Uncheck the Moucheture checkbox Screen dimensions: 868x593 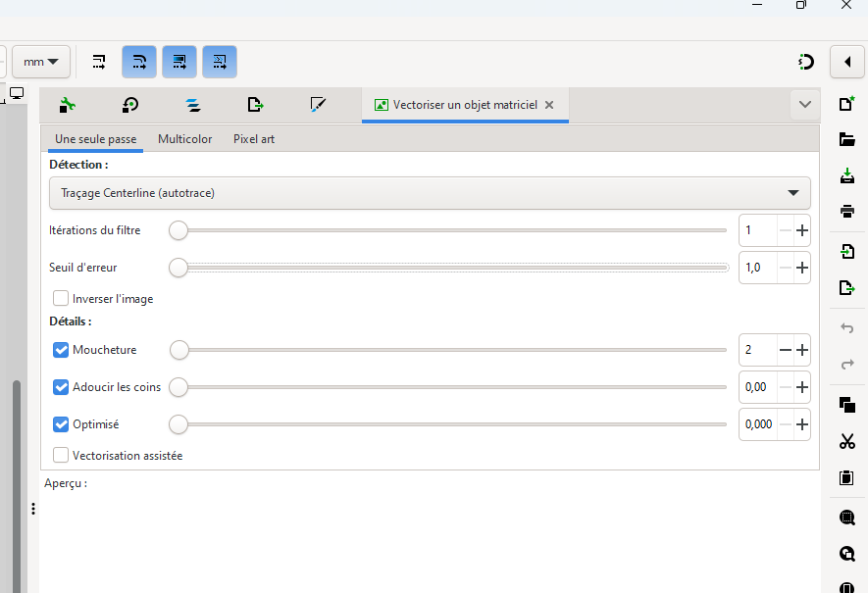61,350
